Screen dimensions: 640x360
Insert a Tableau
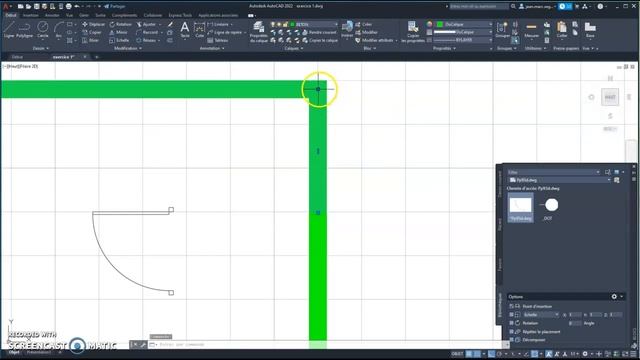218,40
